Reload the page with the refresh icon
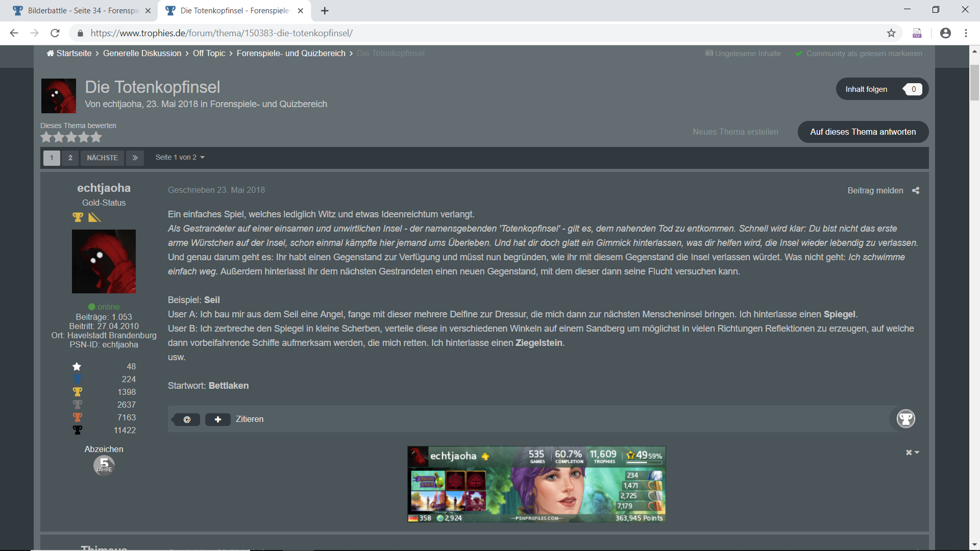Screen dimensions: 980x551 coord(55,33)
